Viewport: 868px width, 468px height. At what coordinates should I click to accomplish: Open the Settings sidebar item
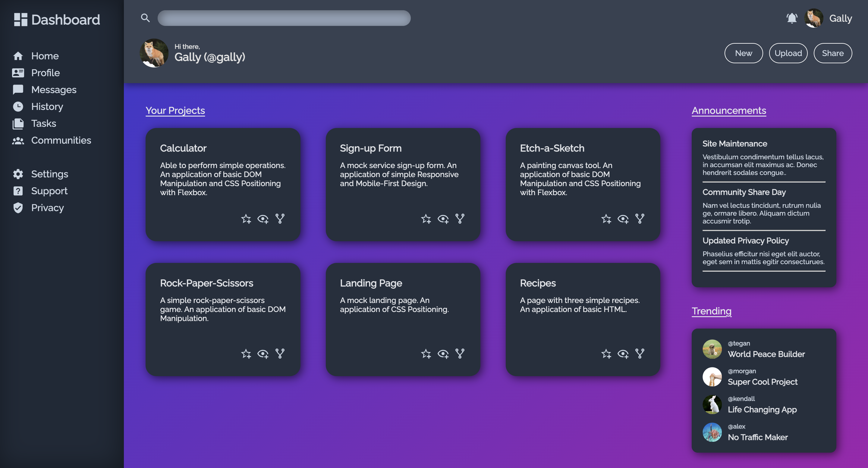[49, 174]
